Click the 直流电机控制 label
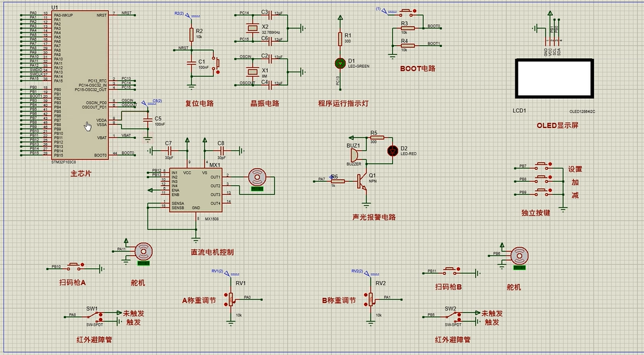The height and width of the screenshot is (355, 644). 212,252
